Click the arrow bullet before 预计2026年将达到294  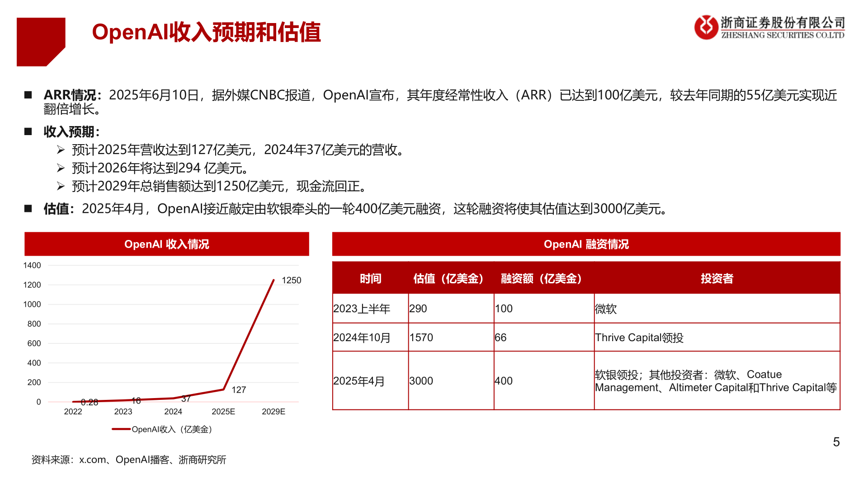pos(62,167)
